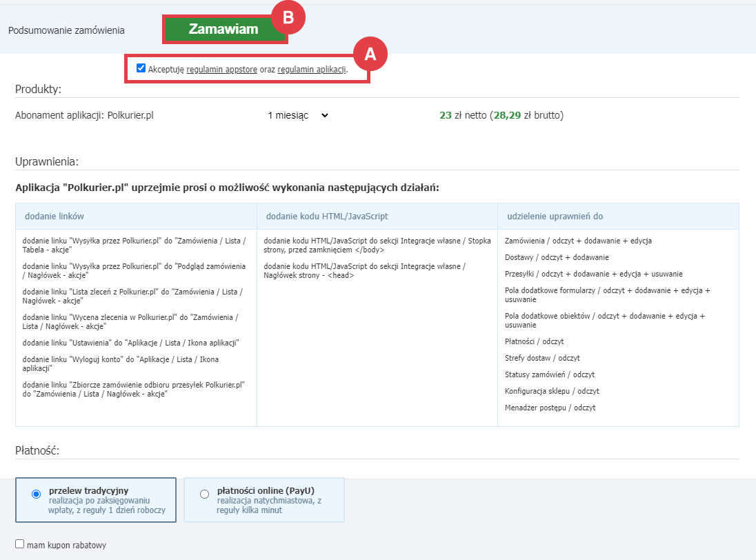Click the green Zamawiam order button

pos(224,30)
